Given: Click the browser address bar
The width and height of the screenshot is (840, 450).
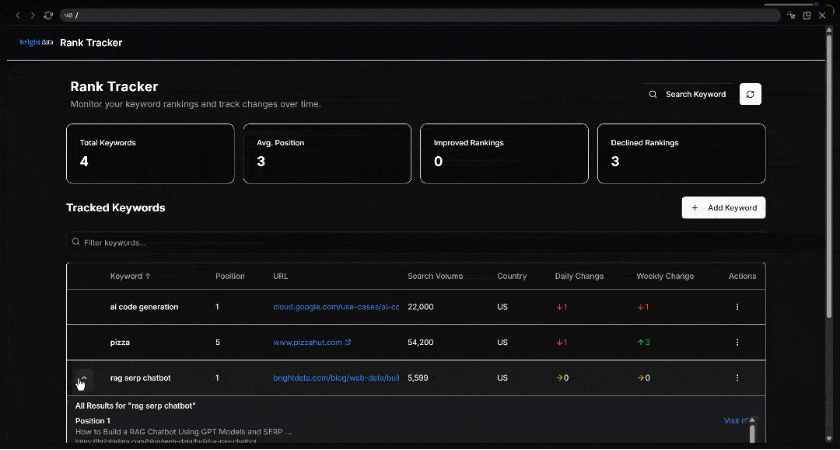Looking at the screenshot, I should [419, 16].
